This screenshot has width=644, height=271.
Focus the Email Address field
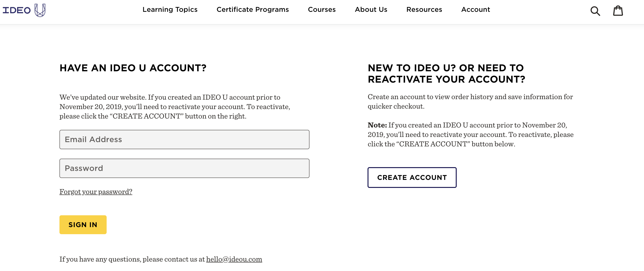tap(184, 139)
